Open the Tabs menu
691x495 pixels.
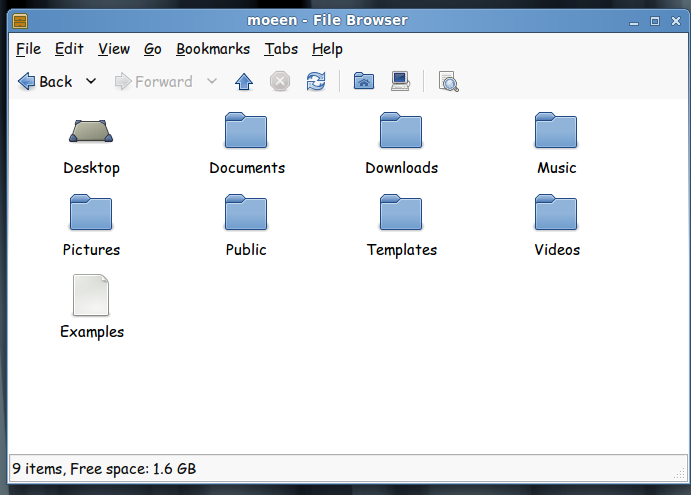[281, 49]
